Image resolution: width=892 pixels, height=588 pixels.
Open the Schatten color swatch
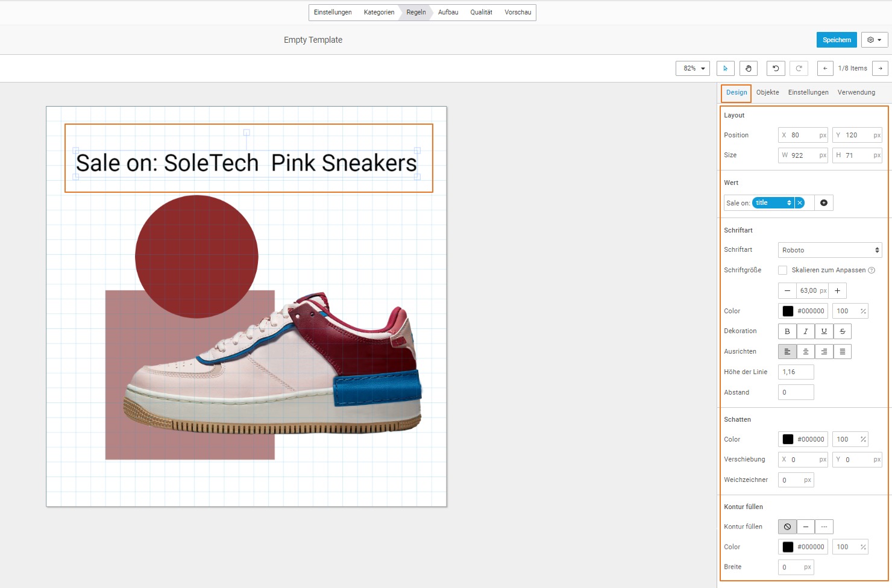[x=788, y=439]
